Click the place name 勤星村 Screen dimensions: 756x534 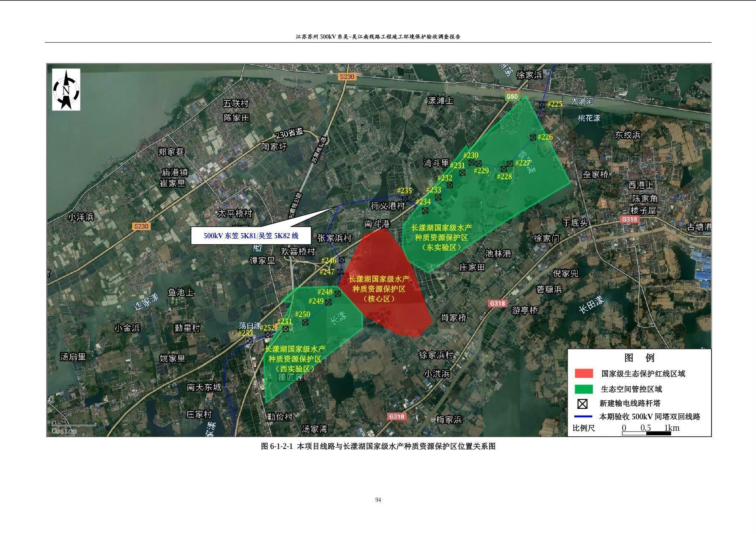coord(187,328)
